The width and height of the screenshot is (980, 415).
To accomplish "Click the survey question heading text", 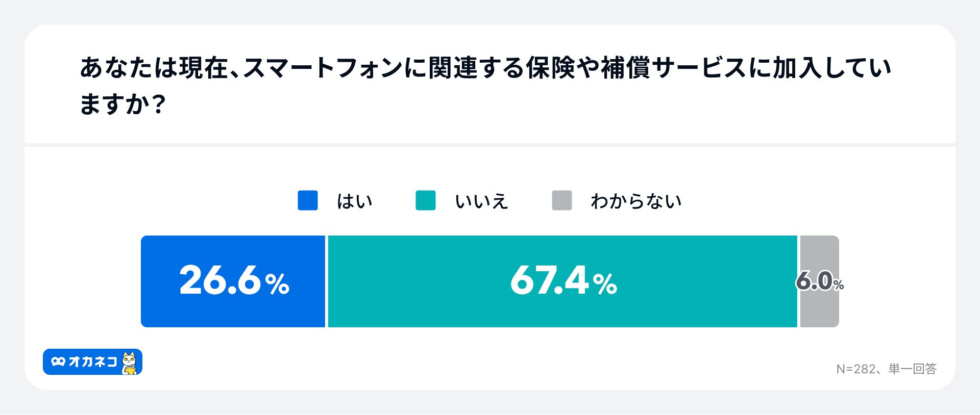I will (x=485, y=68).
